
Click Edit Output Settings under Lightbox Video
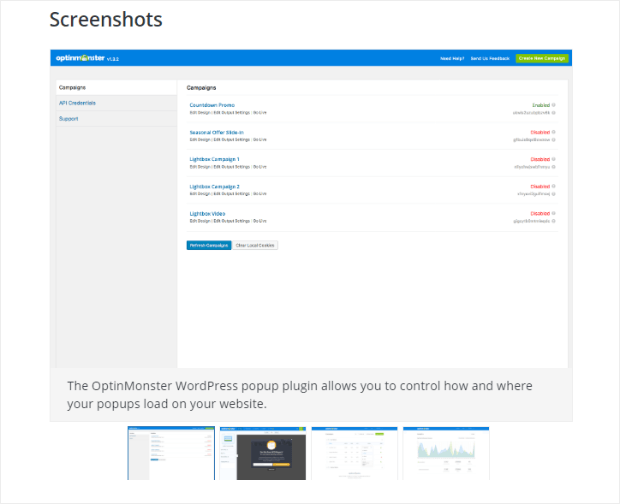click(232, 221)
